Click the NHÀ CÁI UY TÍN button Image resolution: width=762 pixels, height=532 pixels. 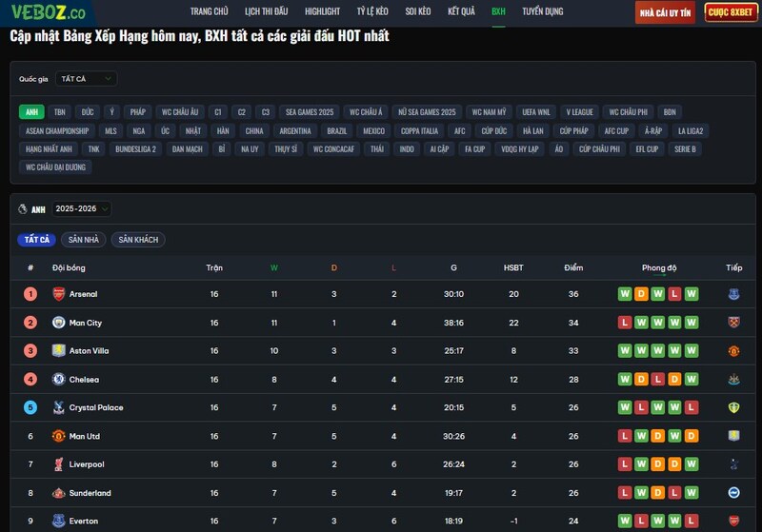pyautogui.click(x=665, y=12)
